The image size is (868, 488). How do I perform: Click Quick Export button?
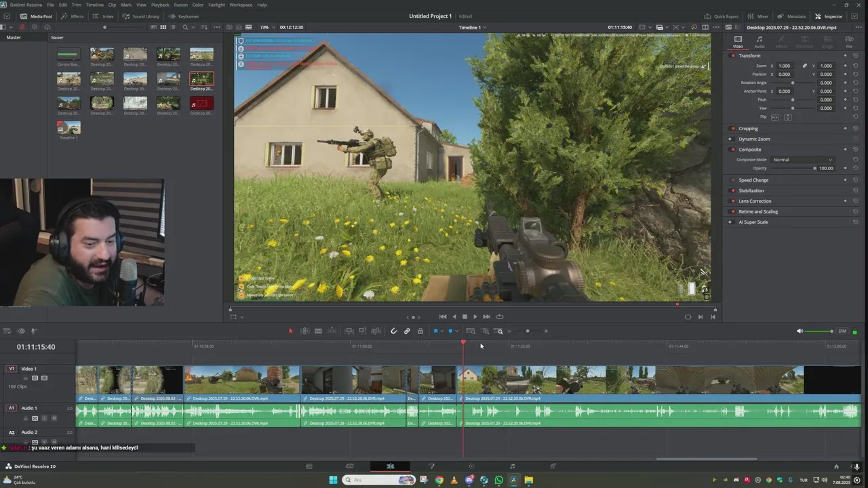click(x=722, y=16)
